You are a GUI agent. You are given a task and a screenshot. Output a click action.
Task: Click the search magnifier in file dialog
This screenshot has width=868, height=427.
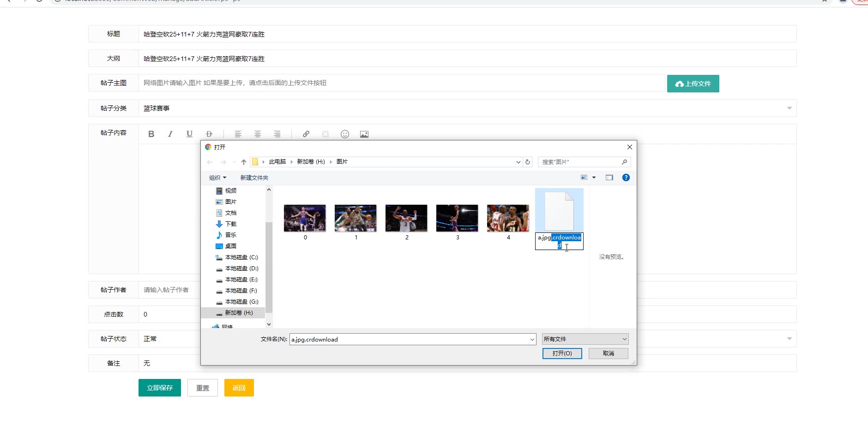coord(624,162)
